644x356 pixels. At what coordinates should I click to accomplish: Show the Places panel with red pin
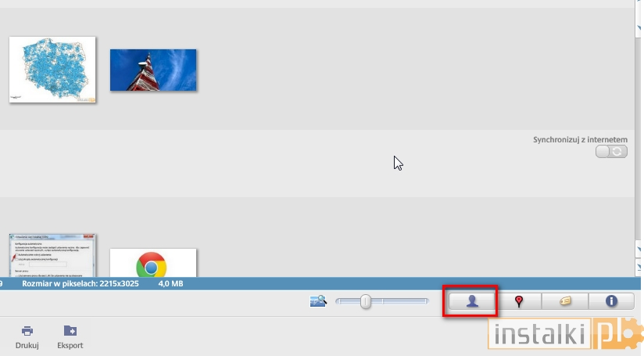pos(519,301)
